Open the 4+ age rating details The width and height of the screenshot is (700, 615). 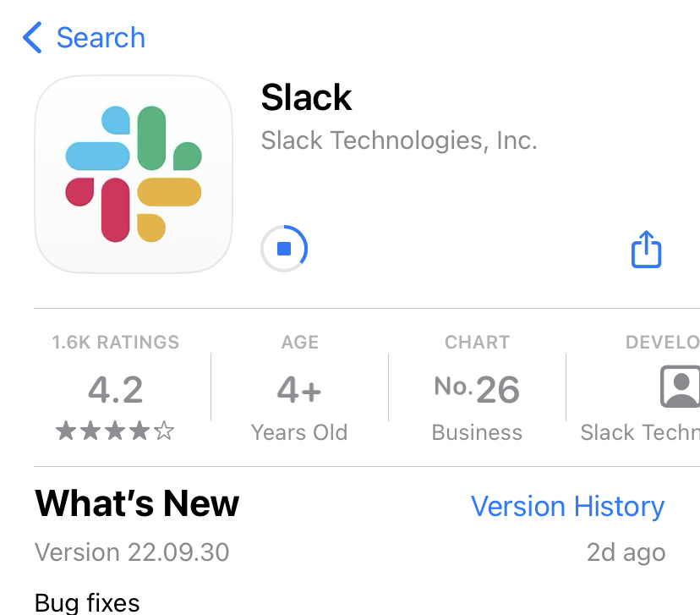(299, 388)
